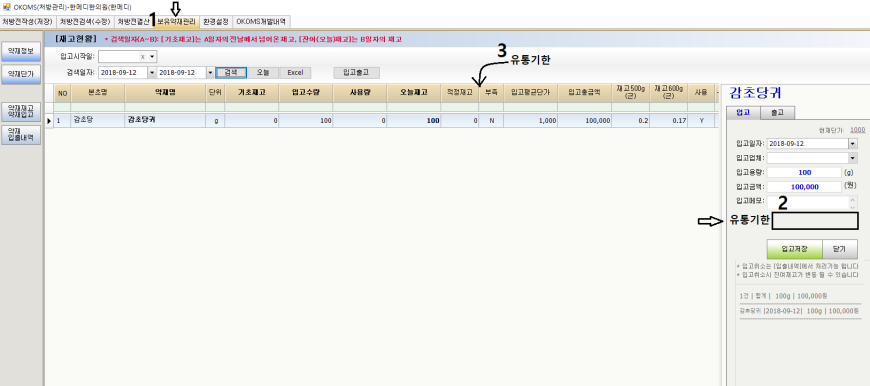
Task: Click the 사용량 column header
Action: [360, 93]
